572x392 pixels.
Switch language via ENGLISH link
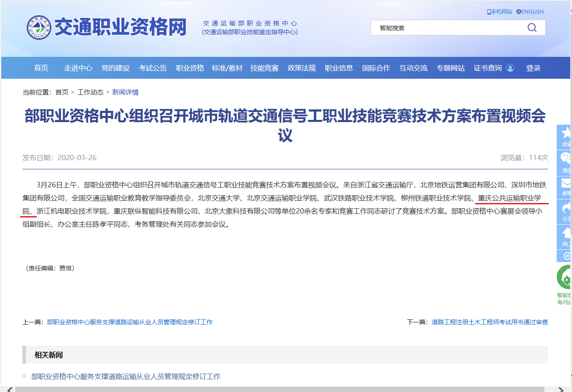click(x=530, y=12)
